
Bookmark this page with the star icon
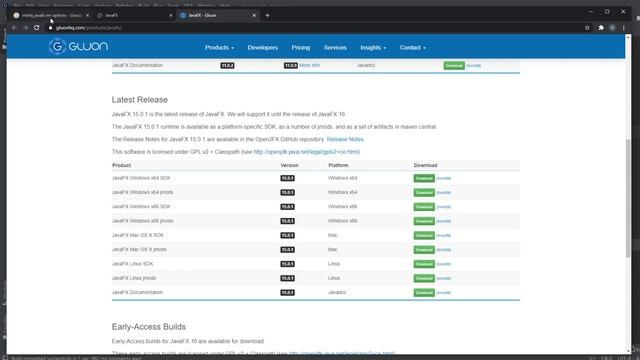coord(587,28)
